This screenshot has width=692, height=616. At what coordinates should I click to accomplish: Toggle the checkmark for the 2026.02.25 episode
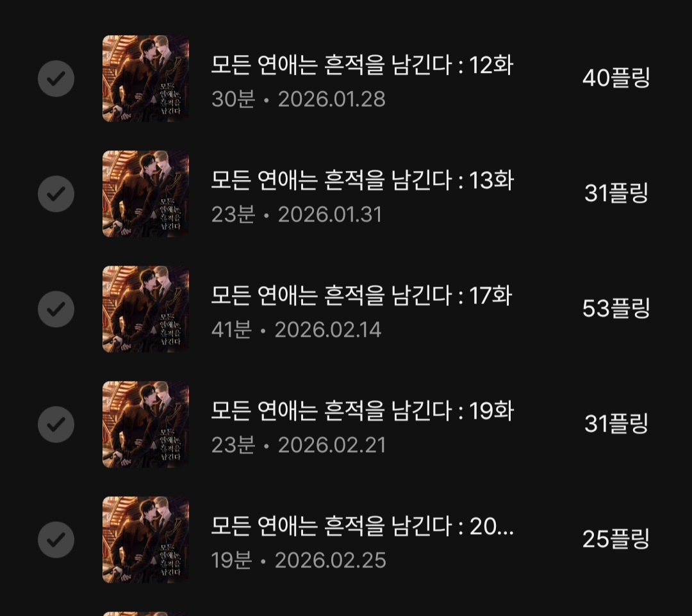click(56, 540)
